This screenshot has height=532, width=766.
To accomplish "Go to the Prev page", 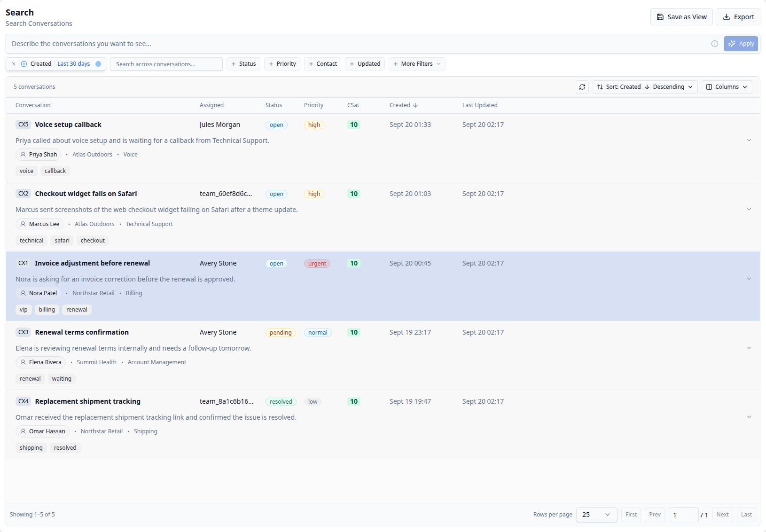I will pyautogui.click(x=655, y=515).
